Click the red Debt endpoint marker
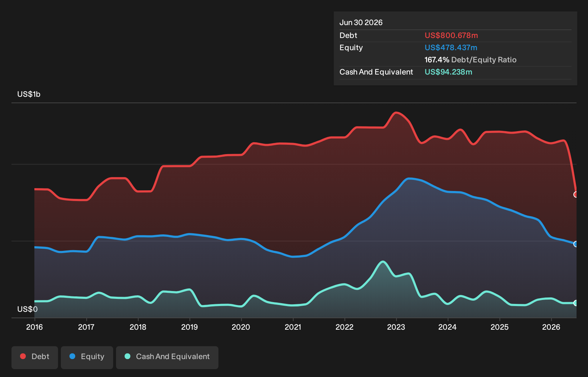This screenshot has height=377, width=588. 576,195
